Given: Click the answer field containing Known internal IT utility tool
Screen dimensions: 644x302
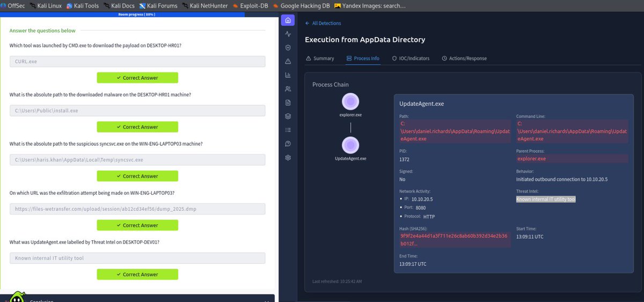Looking at the screenshot, I should click(x=137, y=258).
